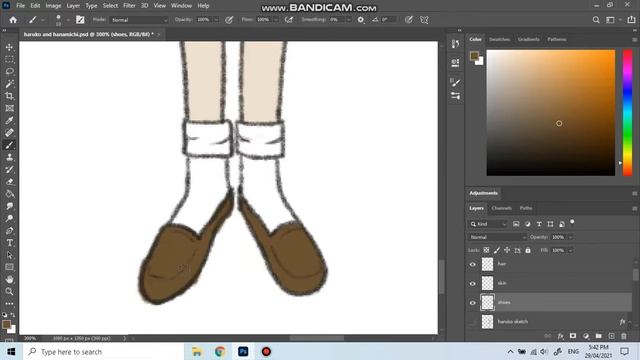
Task: Click in the color picker field
Action: pos(551,113)
